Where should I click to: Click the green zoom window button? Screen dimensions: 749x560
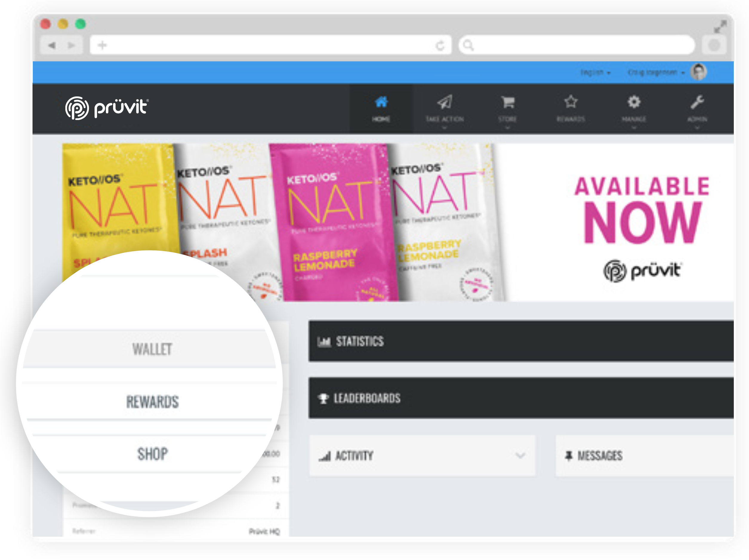click(80, 24)
